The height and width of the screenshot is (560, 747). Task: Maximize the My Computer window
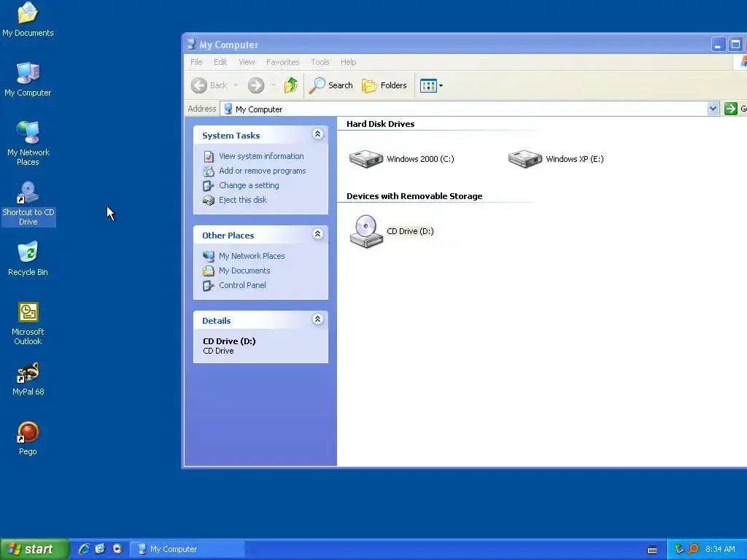(x=735, y=44)
